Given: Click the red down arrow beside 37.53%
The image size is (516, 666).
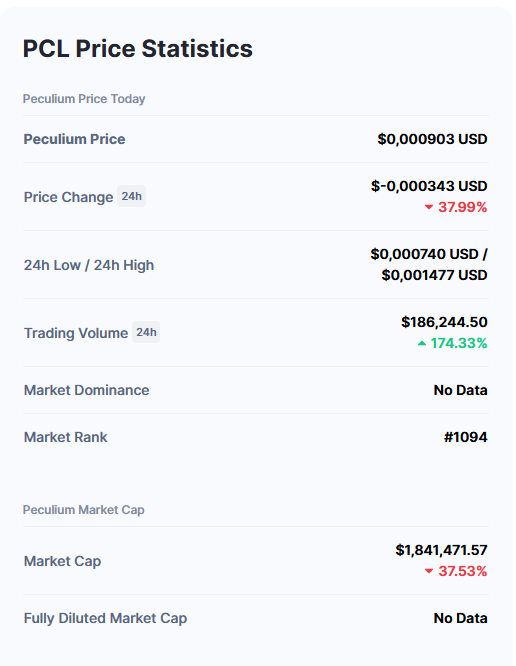Looking at the screenshot, I should (x=429, y=571).
